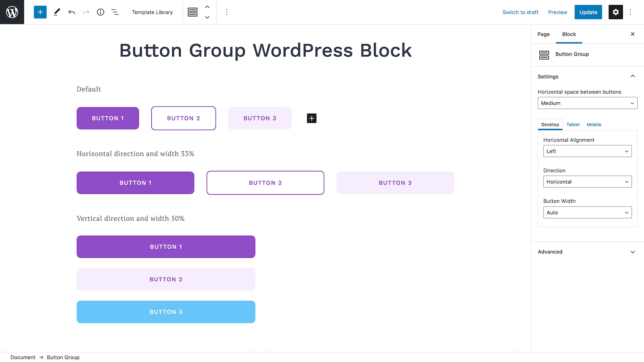The height and width of the screenshot is (362, 644).
Task: Click the blue Update button
Action: (x=588, y=12)
